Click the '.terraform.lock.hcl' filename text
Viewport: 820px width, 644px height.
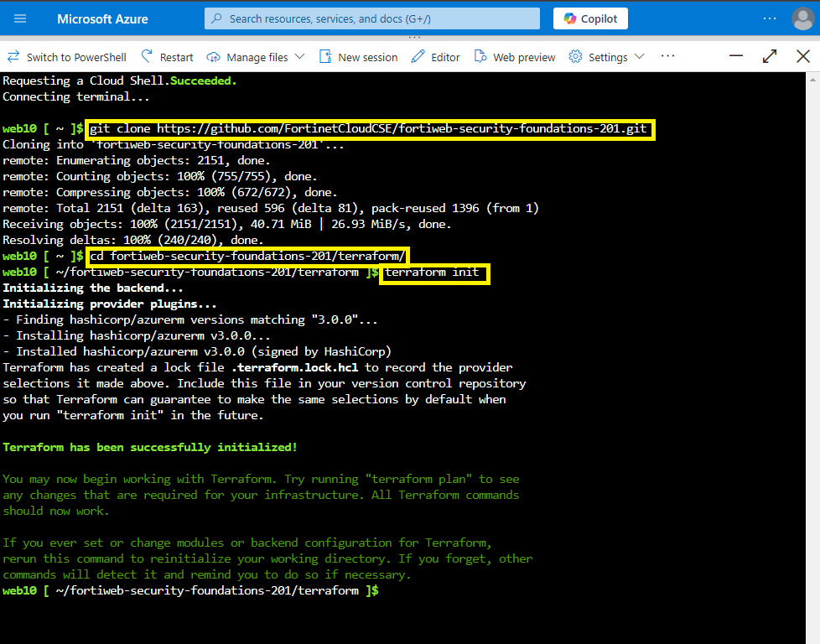pyautogui.click(x=295, y=367)
